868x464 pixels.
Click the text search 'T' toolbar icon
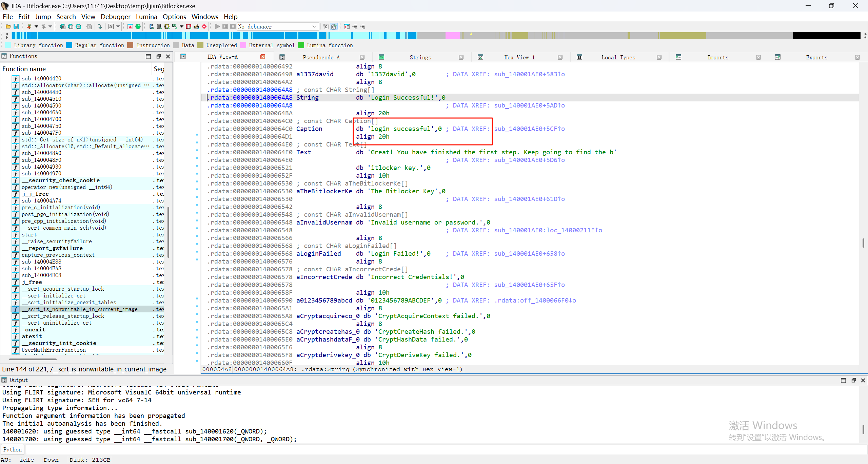click(x=71, y=26)
